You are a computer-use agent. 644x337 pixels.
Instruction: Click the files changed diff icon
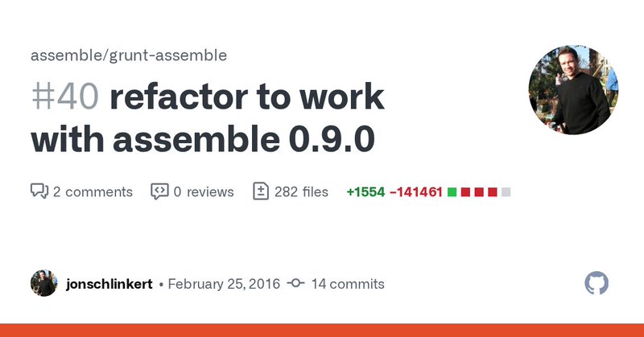(261, 191)
